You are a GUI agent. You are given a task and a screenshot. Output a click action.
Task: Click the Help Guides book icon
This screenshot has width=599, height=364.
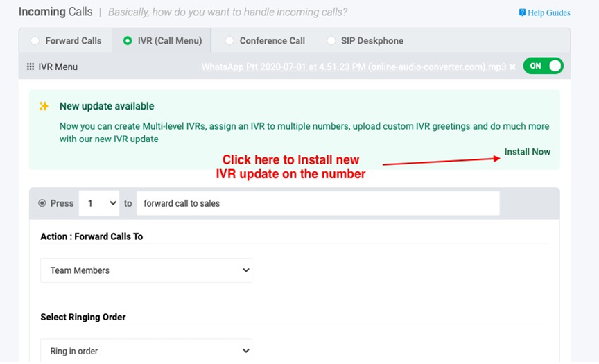point(522,12)
